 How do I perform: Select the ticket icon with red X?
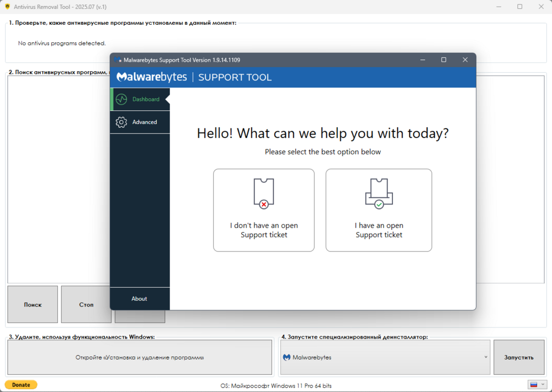(x=263, y=194)
